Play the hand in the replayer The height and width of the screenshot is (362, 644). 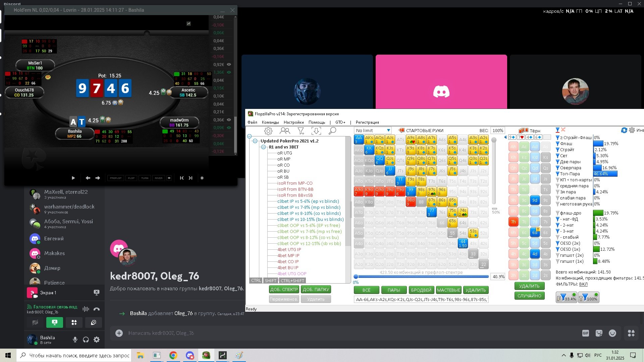click(73, 178)
